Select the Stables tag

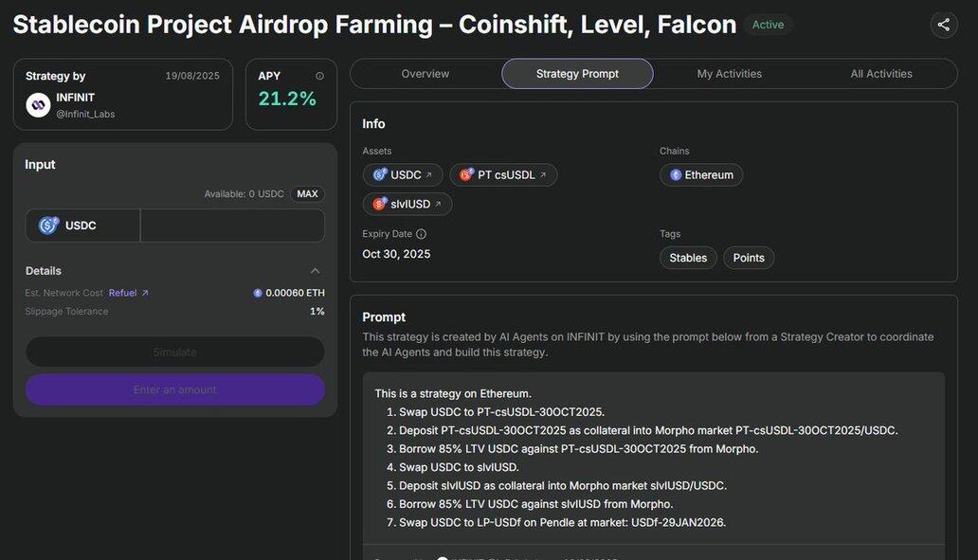tap(688, 258)
